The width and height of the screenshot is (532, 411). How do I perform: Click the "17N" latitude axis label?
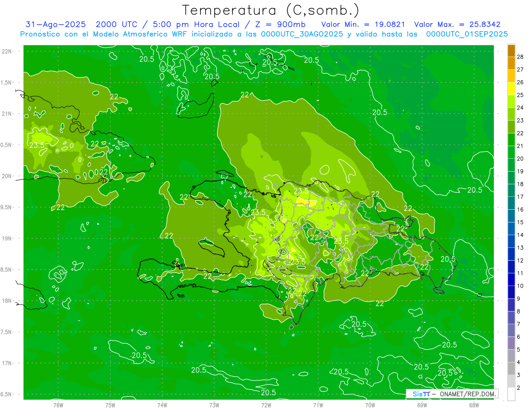pyautogui.click(x=7, y=363)
